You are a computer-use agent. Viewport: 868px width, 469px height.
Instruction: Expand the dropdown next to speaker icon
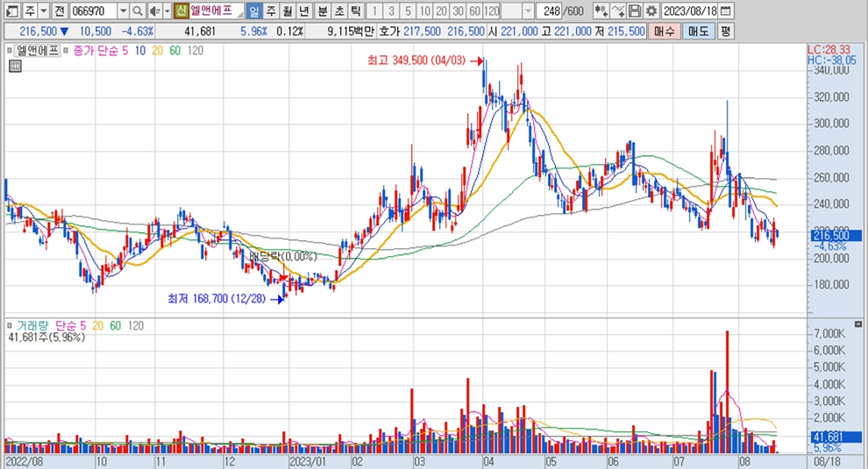pyautogui.click(x=166, y=11)
